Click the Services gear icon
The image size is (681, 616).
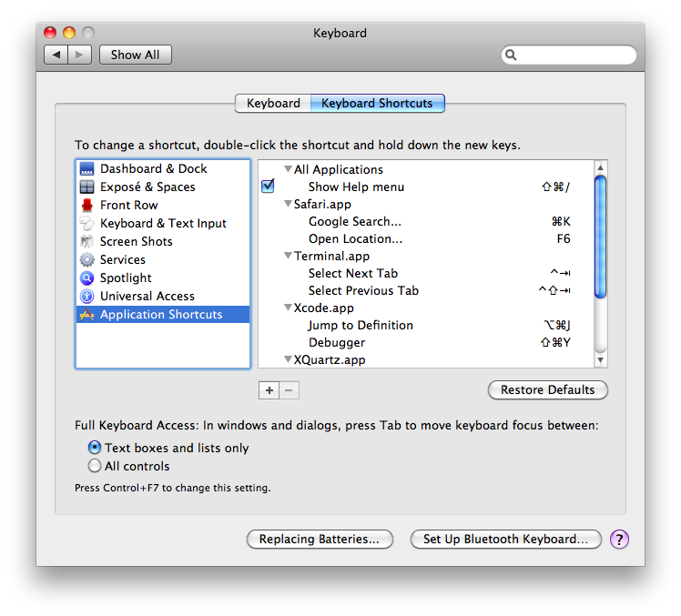87,260
